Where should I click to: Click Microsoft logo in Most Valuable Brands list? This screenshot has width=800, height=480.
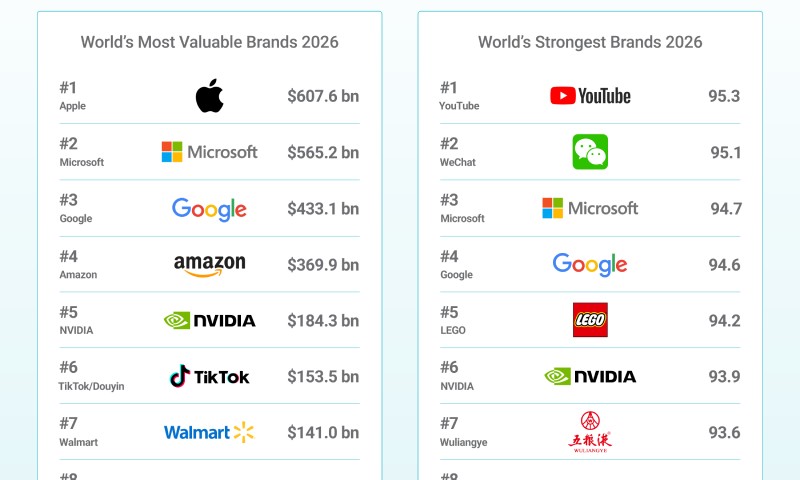click(209, 152)
